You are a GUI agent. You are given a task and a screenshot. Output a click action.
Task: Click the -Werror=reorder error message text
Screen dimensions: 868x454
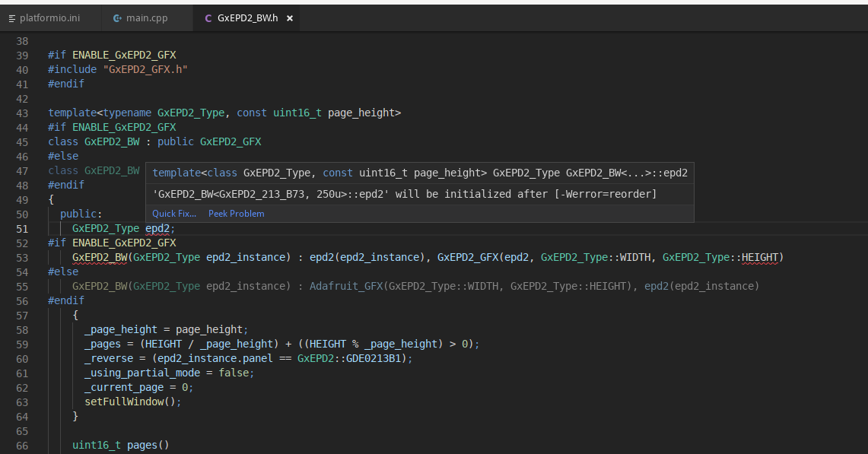pyautogui.click(x=405, y=194)
